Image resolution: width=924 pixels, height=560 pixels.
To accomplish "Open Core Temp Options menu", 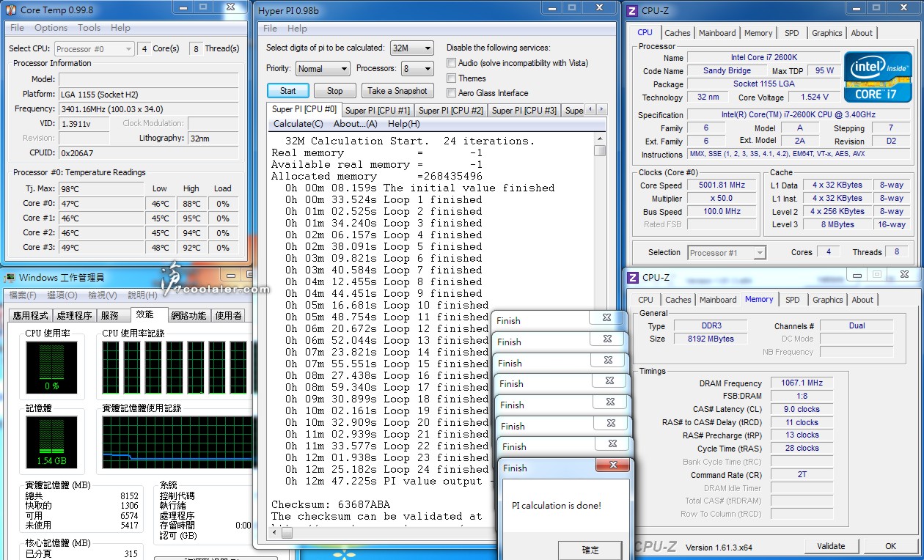I will [51, 28].
